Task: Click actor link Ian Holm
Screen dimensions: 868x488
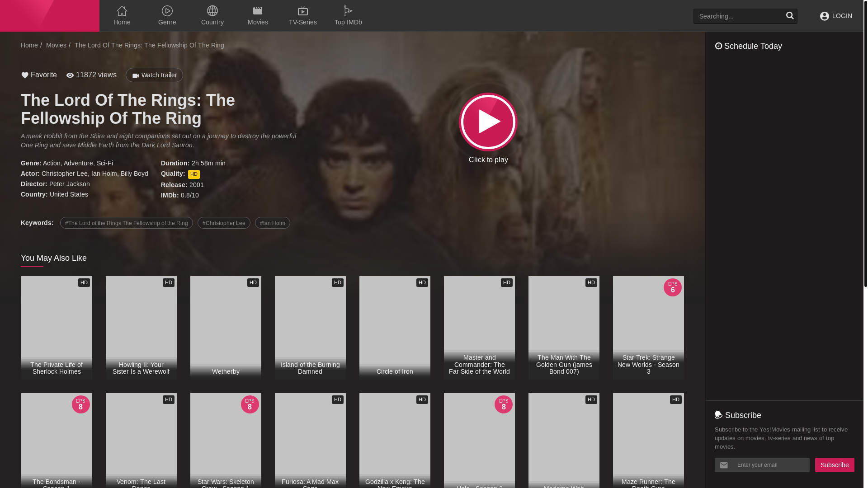Action: point(104,174)
